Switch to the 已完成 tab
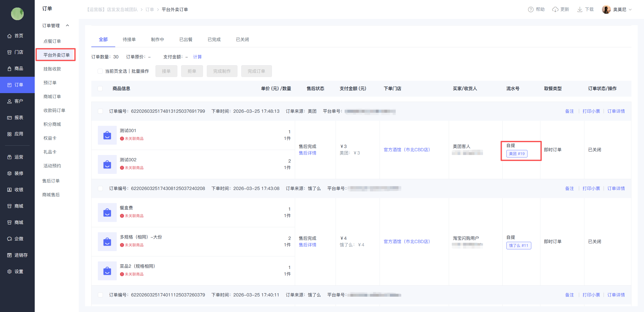644x312 pixels. [x=214, y=40]
